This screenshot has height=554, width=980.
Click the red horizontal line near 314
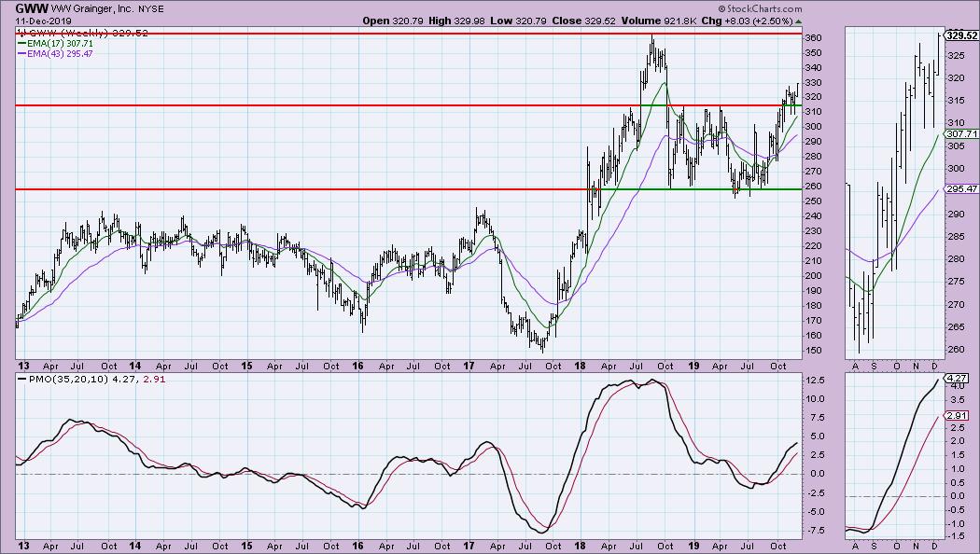(x=408, y=105)
